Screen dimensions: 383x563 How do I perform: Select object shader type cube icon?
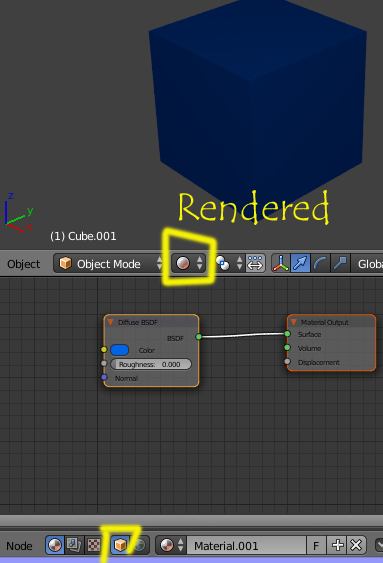click(x=121, y=545)
